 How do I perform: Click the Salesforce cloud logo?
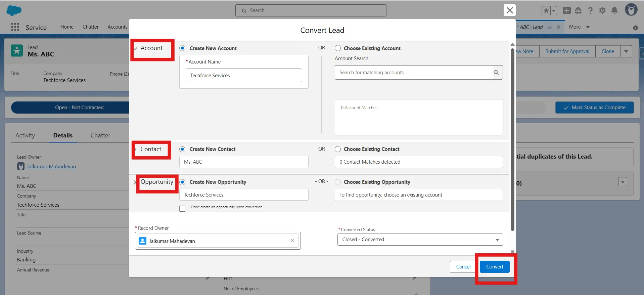(x=14, y=10)
